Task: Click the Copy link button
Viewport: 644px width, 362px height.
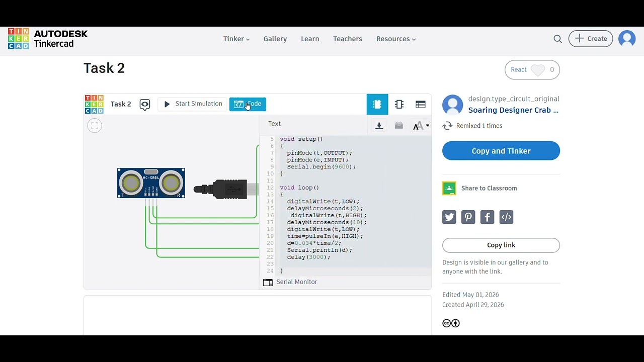Action: [501, 245]
